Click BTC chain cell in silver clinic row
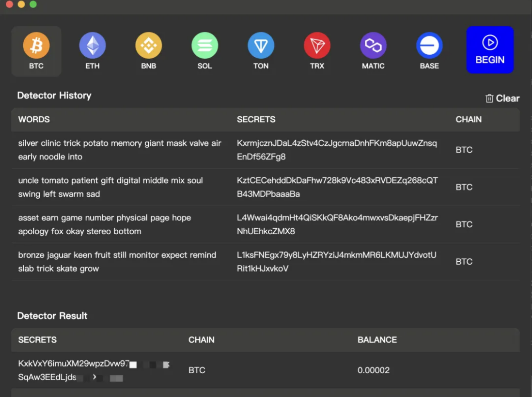Image resolution: width=532 pixels, height=397 pixels. (464, 150)
